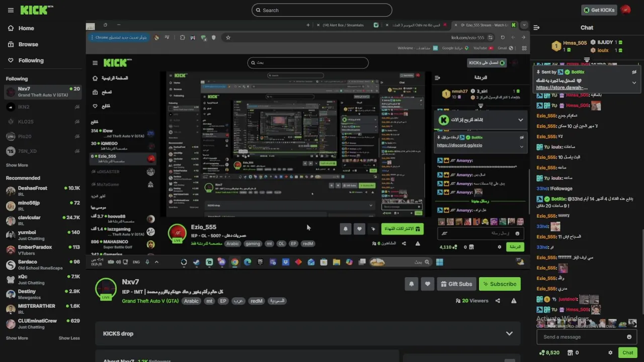Open recommended channel yurnboi

pyautogui.click(x=43, y=235)
